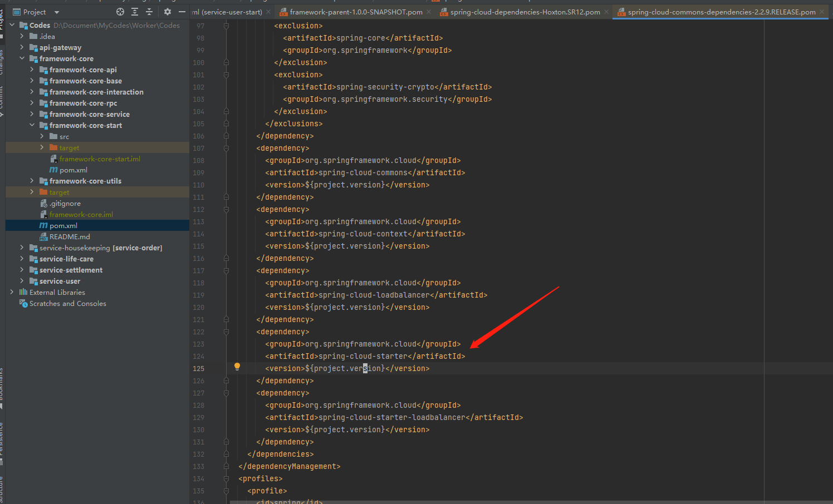The height and width of the screenshot is (504, 833).
Task: Click the spring-cloud-starter-loadbalancer artifactId line
Action: coord(394,417)
